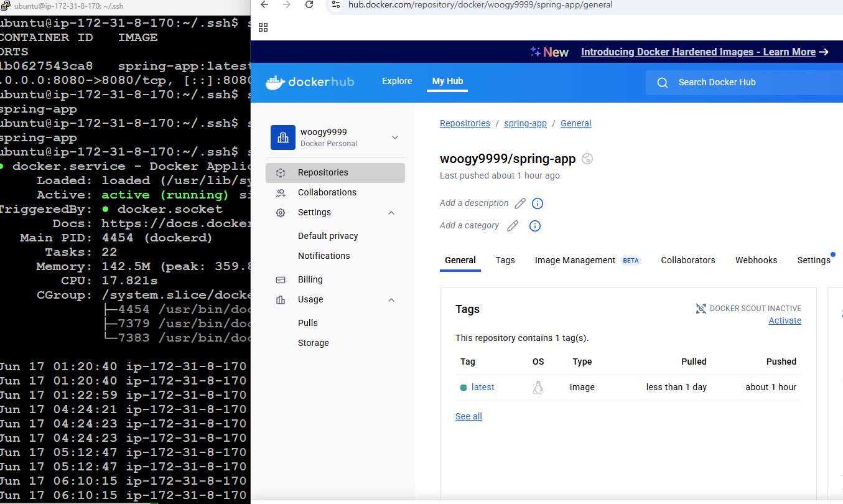Click the spring-app breadcrumb link
Image resolution: width=843 pixels, height=504 pixels.
point(526,123)
